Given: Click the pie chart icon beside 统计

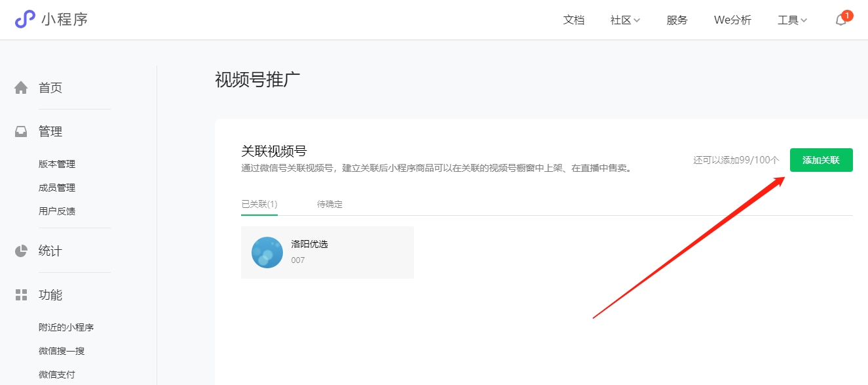Looking at the screenshot, I should (x=22, y=251).
